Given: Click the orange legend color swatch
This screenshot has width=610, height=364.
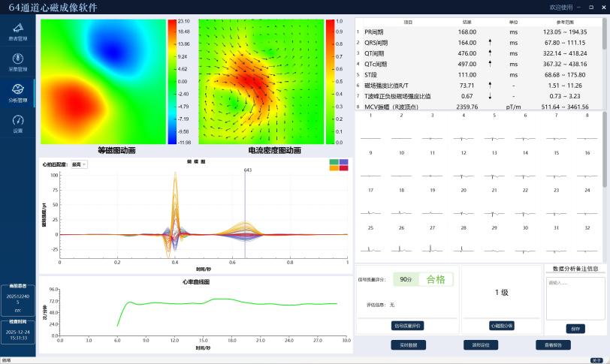Looking at the screenshot, I should coord(334,168).
